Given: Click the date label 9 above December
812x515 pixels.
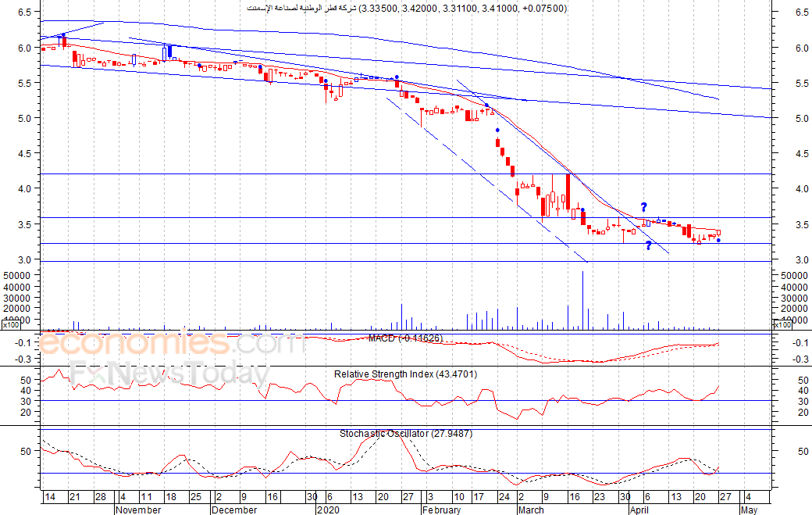Looking at the screenshot, I should pos(244,497).
